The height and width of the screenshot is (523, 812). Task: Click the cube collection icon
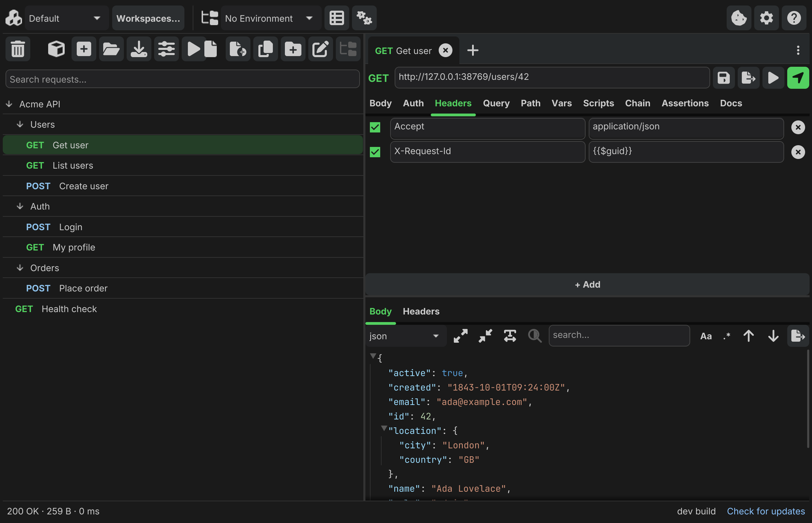click(x=56, y=49)
